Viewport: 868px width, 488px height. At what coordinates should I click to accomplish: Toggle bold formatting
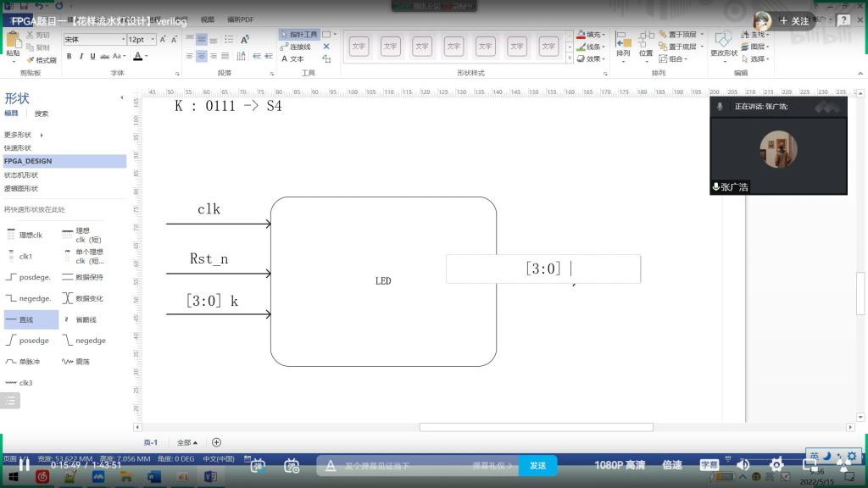tap(70, 57)
